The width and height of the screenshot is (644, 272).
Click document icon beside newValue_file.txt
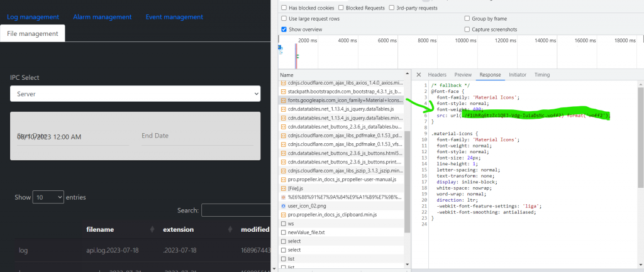[284, 232]
